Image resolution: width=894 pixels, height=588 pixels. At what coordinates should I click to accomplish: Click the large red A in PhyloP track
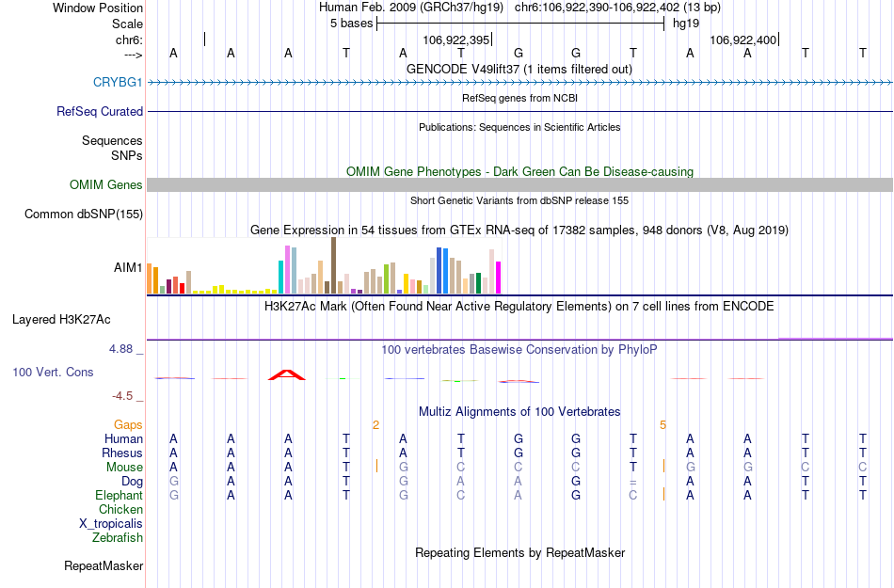[x=287, y=374]
